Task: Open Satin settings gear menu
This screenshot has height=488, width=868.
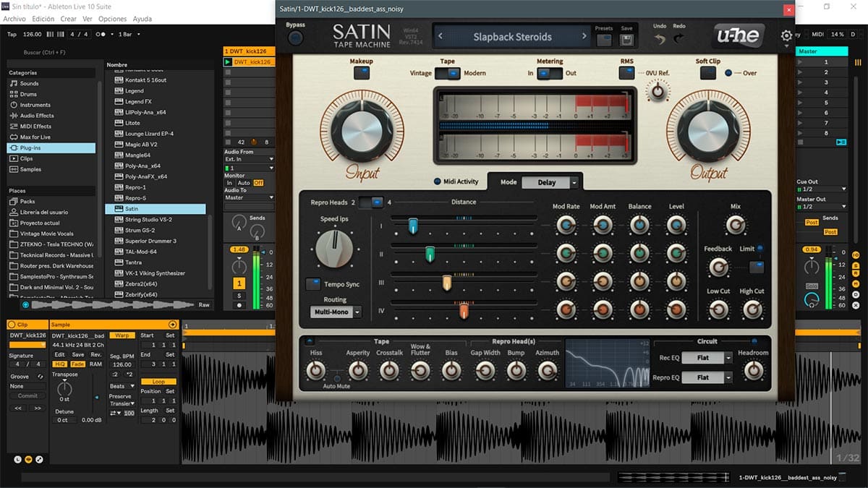Action: [x=786, y=36]
